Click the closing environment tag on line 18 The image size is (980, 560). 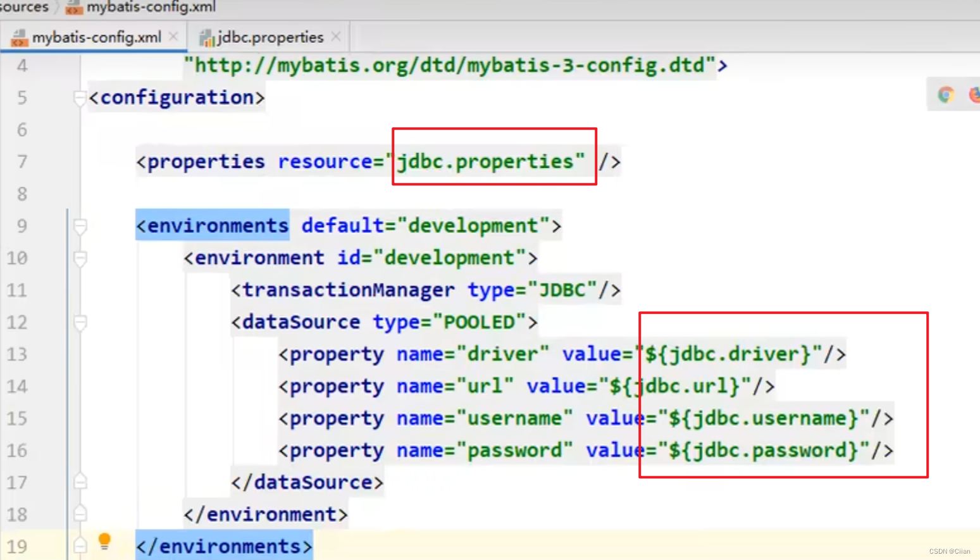266,515
